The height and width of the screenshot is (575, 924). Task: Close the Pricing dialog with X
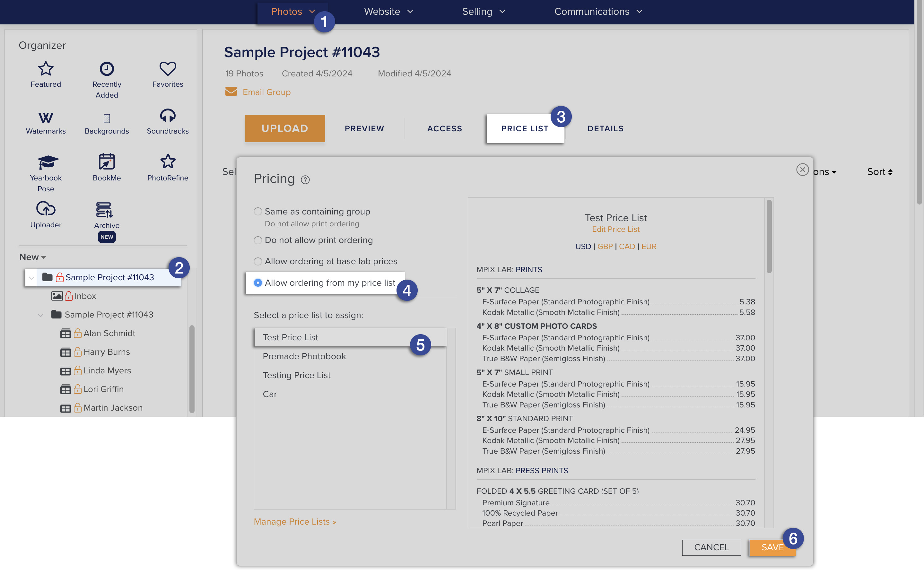[x=802, y=170]
